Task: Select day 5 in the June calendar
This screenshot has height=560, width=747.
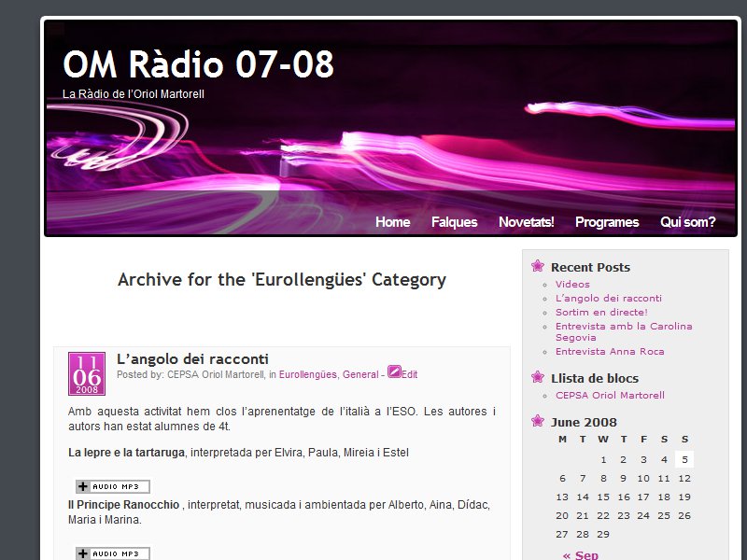Action: (x=684, y=459)
